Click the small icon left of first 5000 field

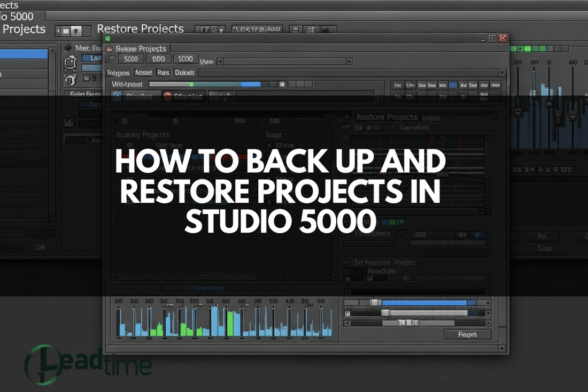pyautogui.click(x=111, y=59)
